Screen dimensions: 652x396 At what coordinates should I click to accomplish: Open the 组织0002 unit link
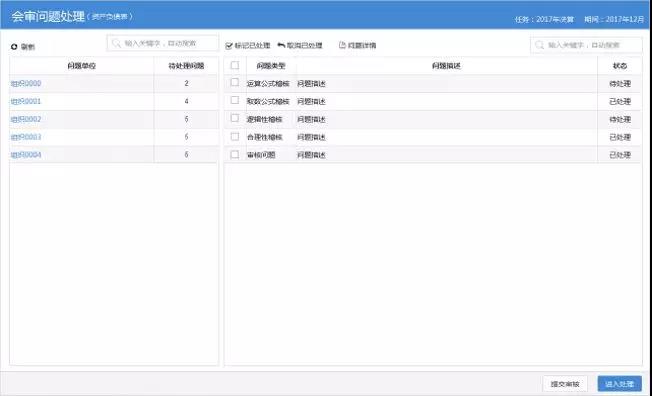click(x=26, y=119)
